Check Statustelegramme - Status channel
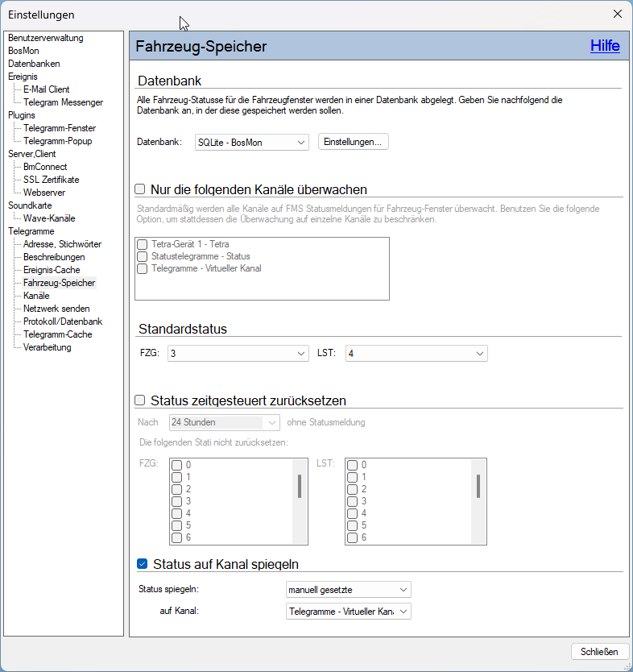 [143, 256]
